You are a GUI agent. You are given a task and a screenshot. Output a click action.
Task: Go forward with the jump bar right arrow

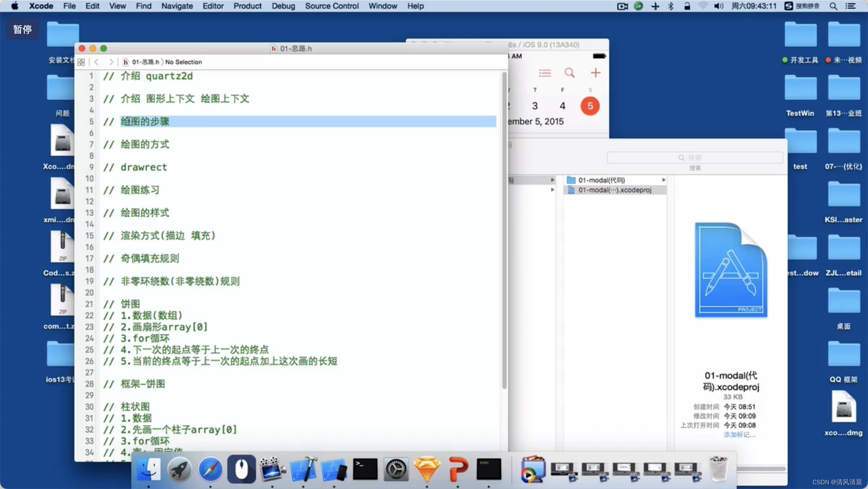pyautogui.click(x=111, y=62)
